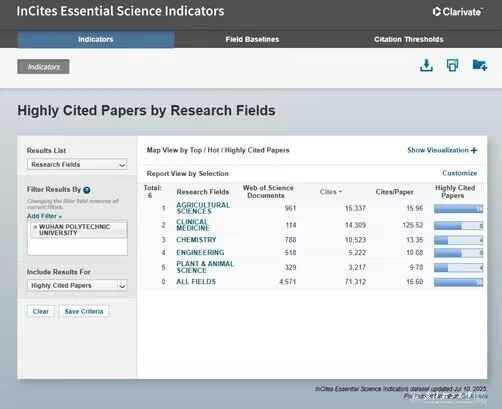Sort by the Cites column arrow
This screenshot has width=502, height=409.
340,192
